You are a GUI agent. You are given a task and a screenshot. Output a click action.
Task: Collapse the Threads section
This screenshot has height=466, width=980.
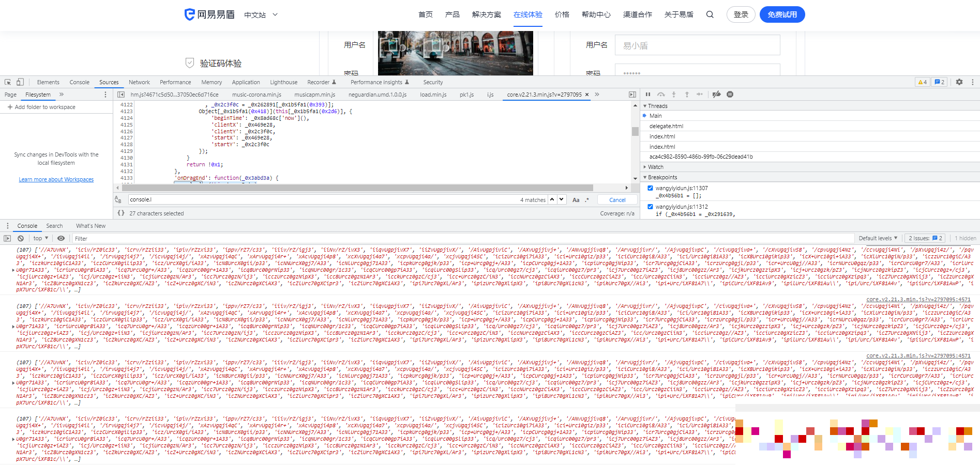[657, 106]
